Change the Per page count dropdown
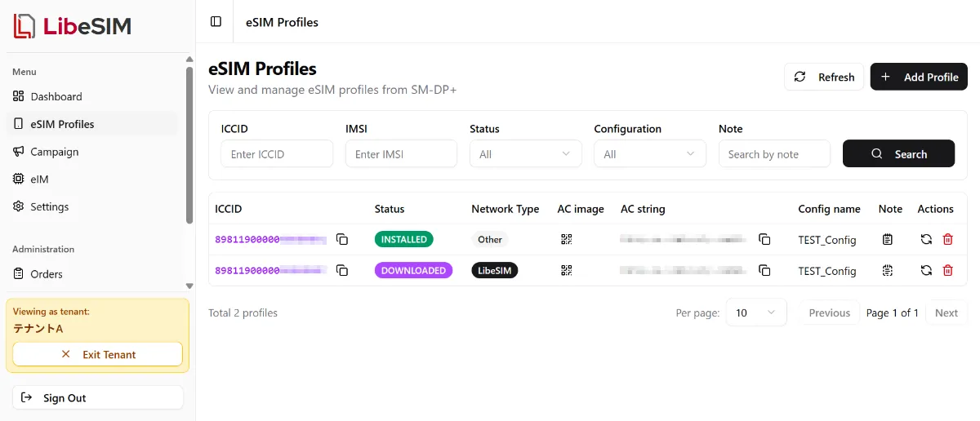980x421 pixels. tap(755, 312)
